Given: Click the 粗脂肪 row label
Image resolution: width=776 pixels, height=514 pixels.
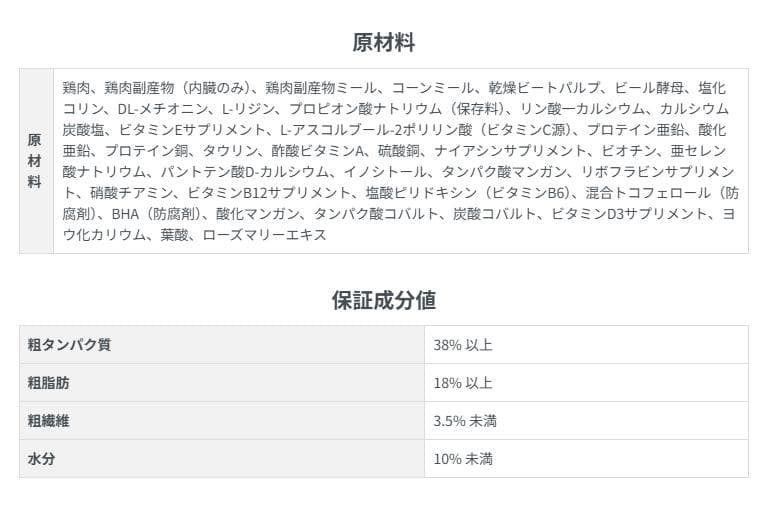Looking at the screenshot, I should pos(50,383).
